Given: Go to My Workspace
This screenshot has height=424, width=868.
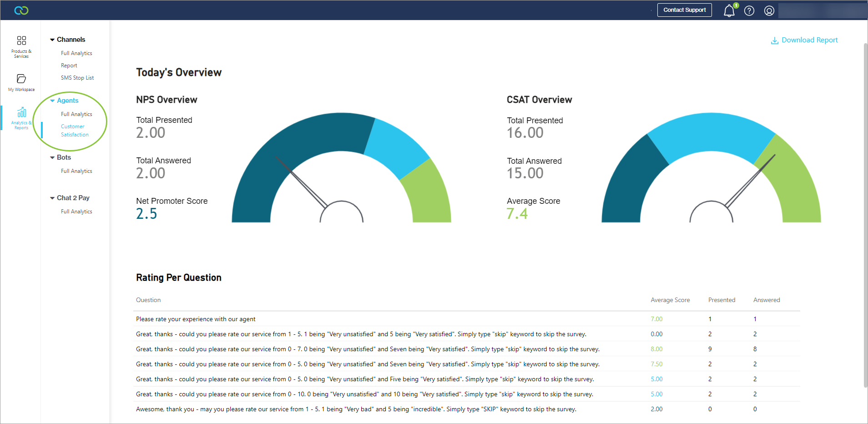Looking at the screenshot, I should pyautogui.click(x=21, y=82).
